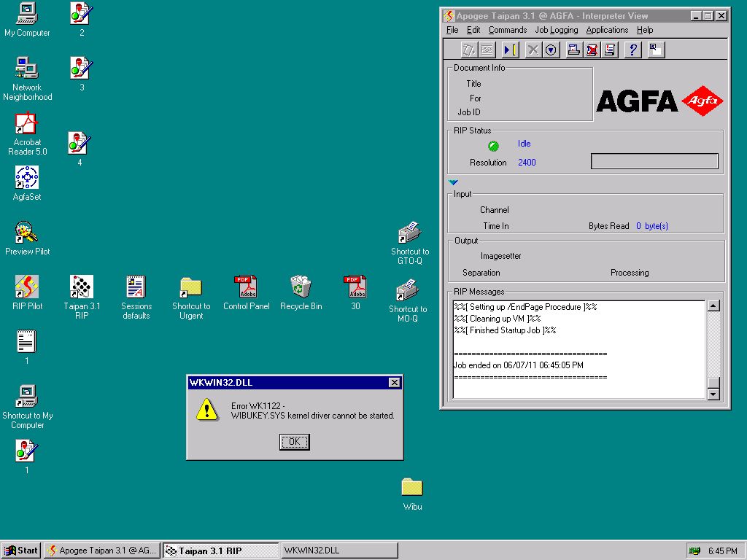This screenshot has width=747, height=560.
Task: Click the red-crossed device toolbar icon
Action: click(592, 50)
